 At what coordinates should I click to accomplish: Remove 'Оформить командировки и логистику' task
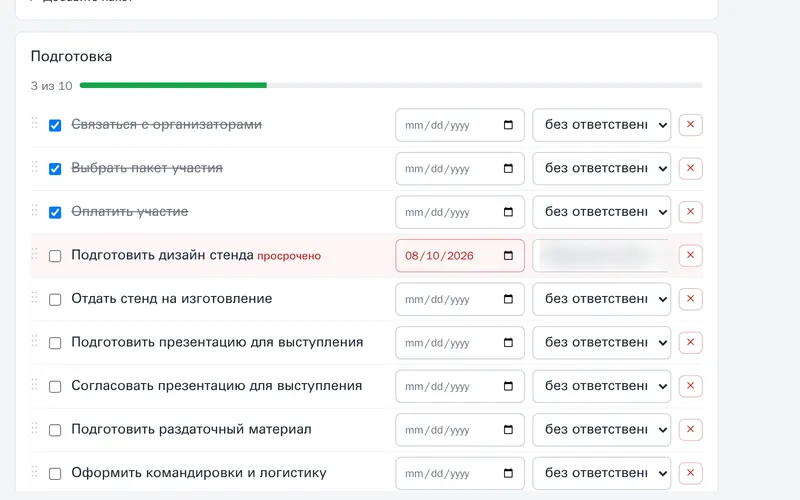tap(690, 473)
